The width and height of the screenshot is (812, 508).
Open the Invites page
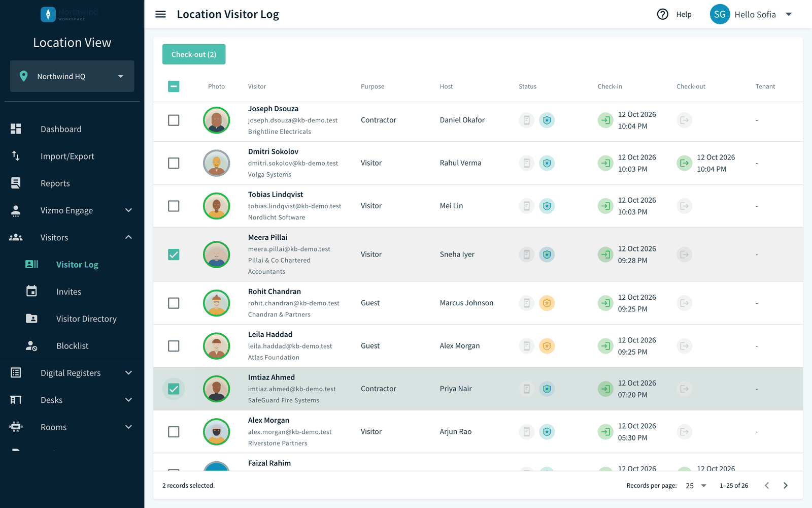point(72,292)
